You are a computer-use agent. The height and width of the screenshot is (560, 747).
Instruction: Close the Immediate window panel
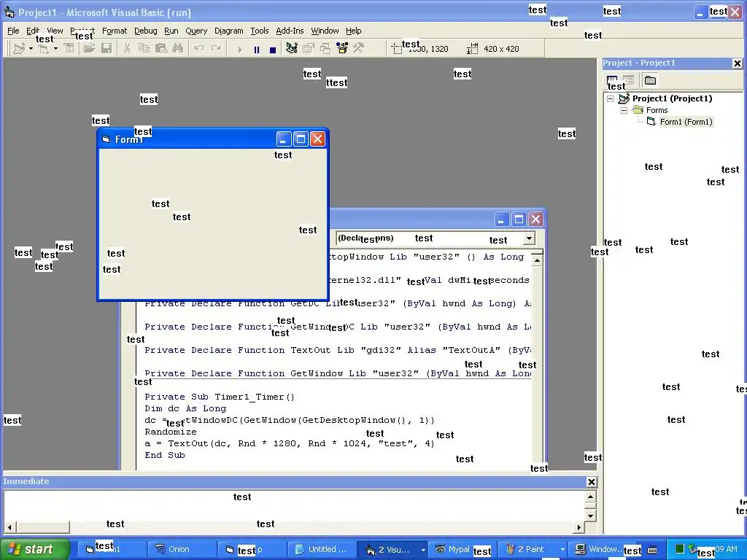coord(591,482)
